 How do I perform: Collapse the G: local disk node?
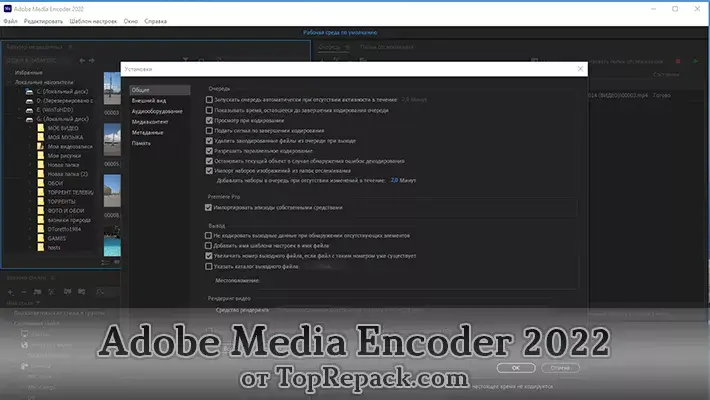pyautogui.click(x=19, y=119)
